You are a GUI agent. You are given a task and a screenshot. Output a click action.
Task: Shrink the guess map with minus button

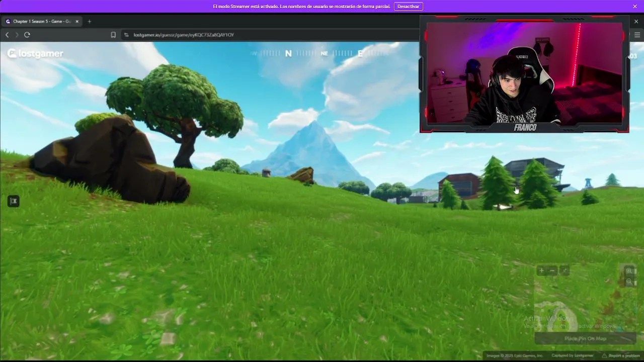point(552,270)
